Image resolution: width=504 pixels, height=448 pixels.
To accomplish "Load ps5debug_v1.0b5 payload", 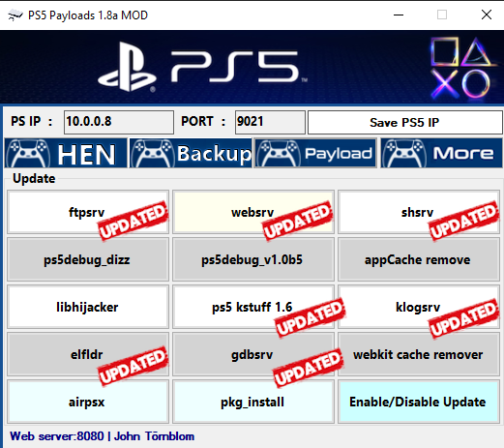I will tap(253, 259).
